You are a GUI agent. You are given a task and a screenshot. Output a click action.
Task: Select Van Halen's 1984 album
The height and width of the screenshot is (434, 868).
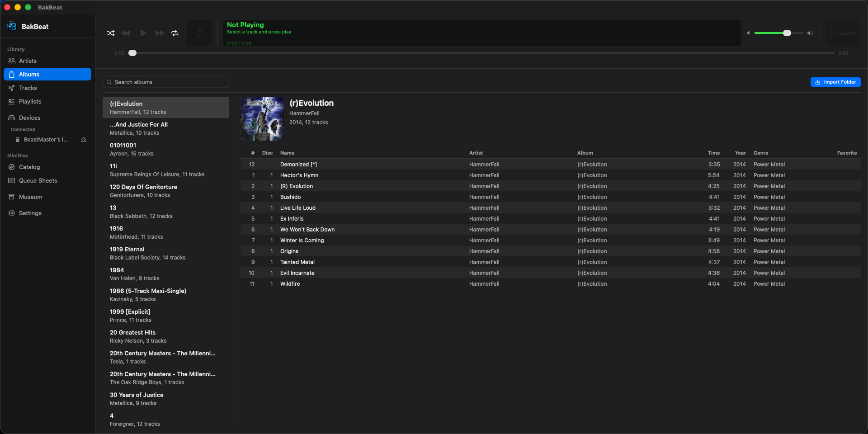(166, 274)
